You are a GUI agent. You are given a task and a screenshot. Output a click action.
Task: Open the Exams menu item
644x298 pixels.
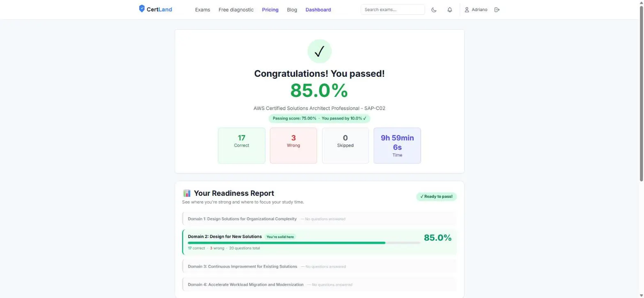point(202,10)
